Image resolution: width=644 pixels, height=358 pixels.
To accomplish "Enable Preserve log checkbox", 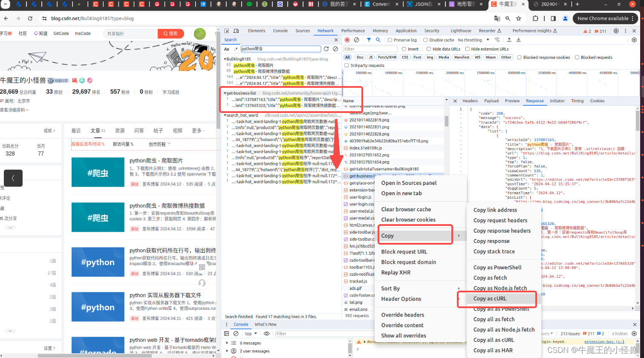I will (x=390, y=40).
